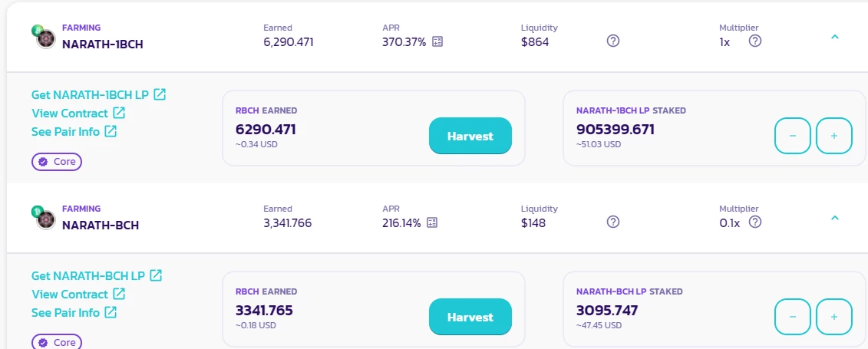This screenshot has height=349, width=868.
Task: Click the NARATH-BCH token pair icon
Action: [x=45, y=218]
